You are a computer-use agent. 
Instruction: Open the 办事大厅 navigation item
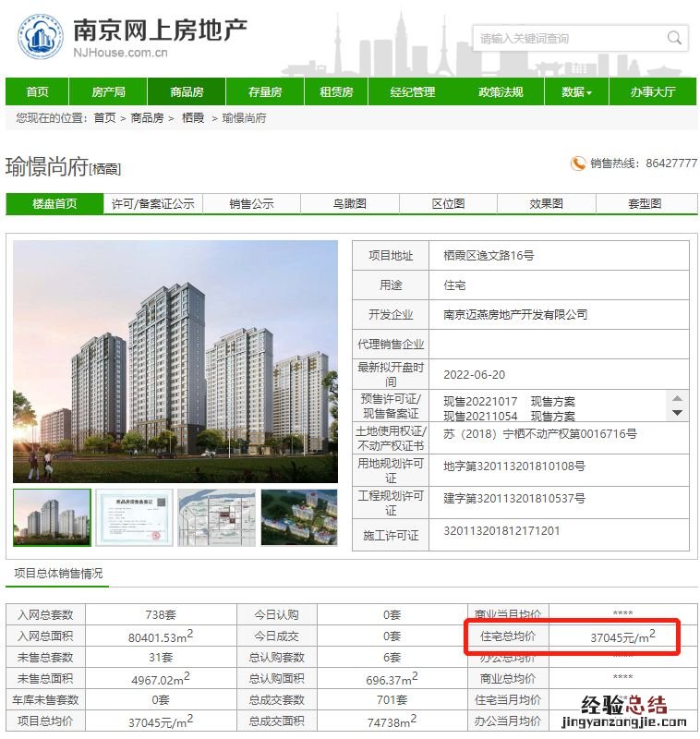(653, 91)
